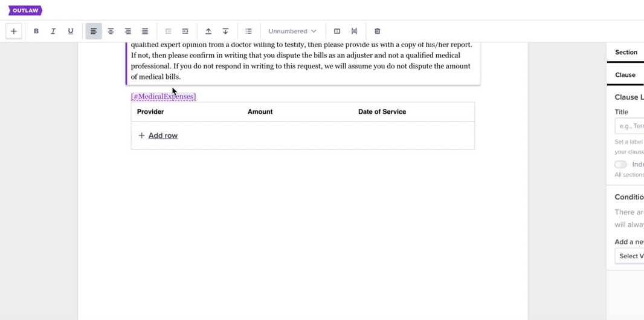
Task: Toggle the Indent switch in sidebar
Action: pyautogui.click(x=620, y=165)
